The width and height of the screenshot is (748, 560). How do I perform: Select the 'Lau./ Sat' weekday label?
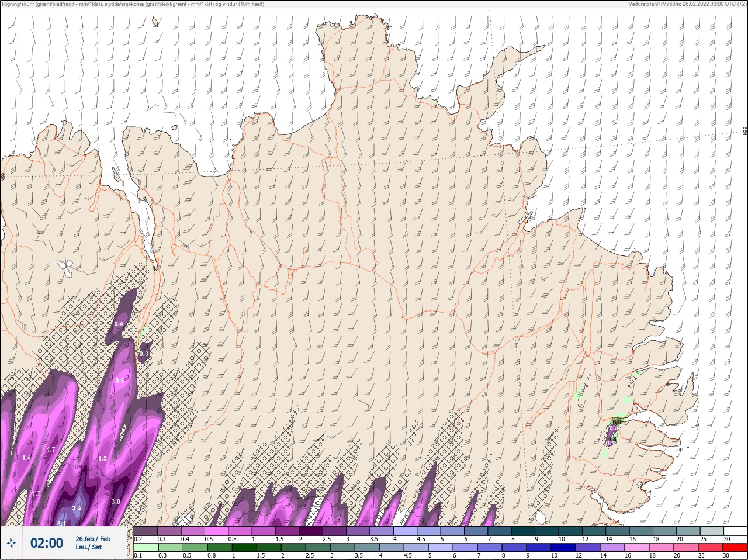pos(88,547)
